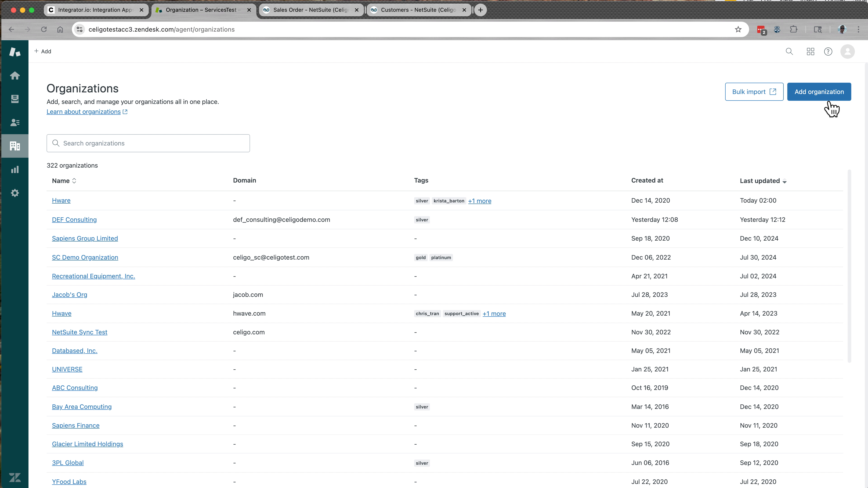The width and height of the screenshot is (868, 488).
Task: Click the Search organizations field
Action: pos(148,143)
